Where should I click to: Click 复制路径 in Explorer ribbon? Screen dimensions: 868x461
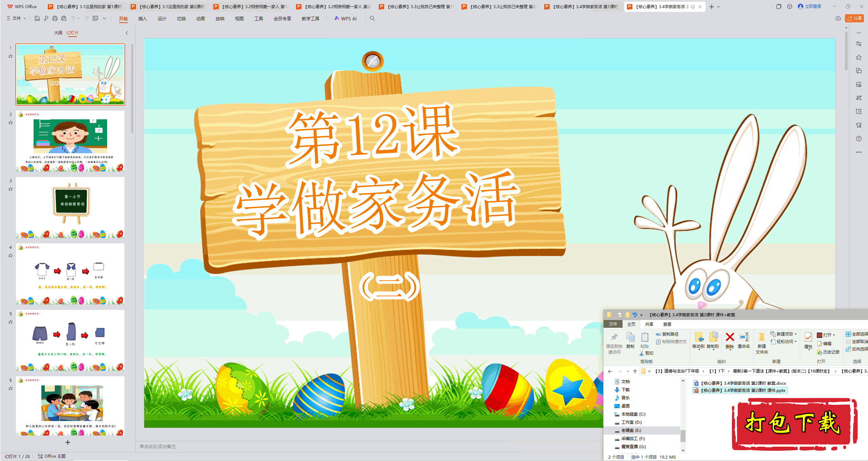click(x=667, y=334)
